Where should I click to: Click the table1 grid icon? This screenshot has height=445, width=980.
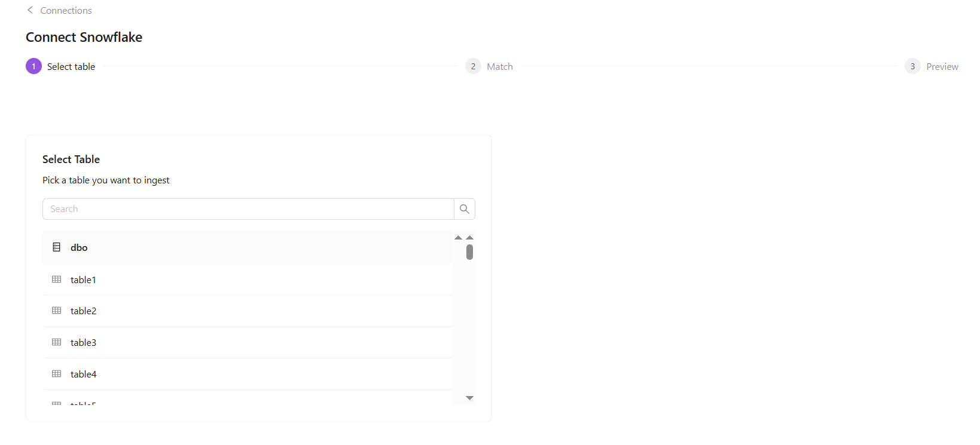click(57, 280)
